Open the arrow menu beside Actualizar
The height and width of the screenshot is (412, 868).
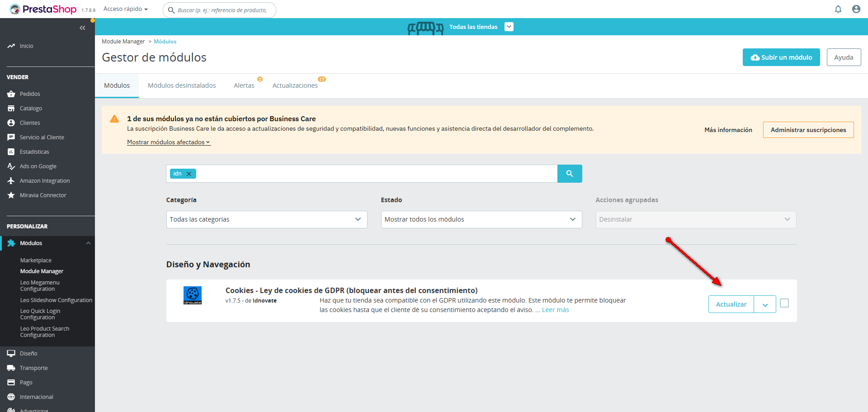[765, 304]
